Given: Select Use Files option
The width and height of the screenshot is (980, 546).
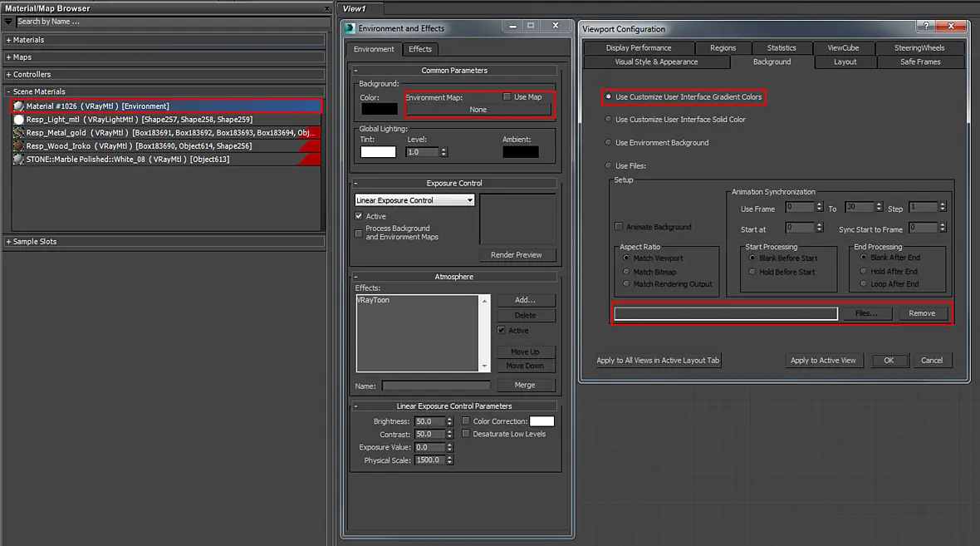Looking at the screenshot, I should [608, 165].
